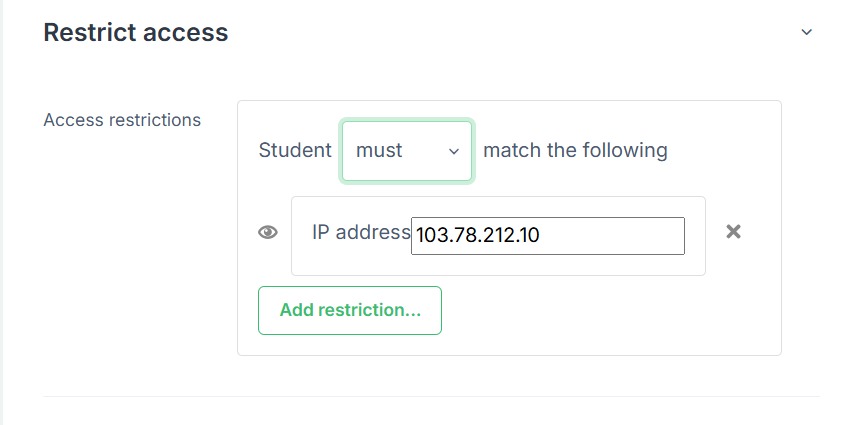Hide restriction from students via eye icon
Image resolution: width=857 pixels, height=425 pixels.
click(267, 233)
